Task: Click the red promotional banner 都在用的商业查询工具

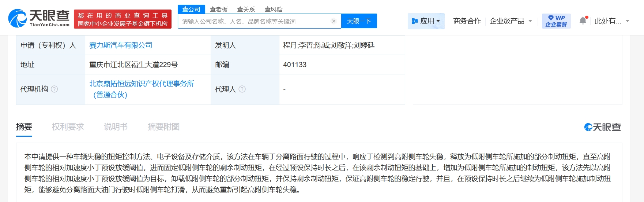Action: point(123,19)
